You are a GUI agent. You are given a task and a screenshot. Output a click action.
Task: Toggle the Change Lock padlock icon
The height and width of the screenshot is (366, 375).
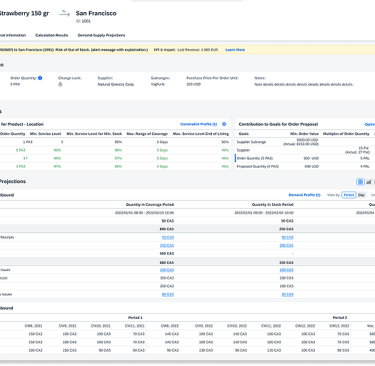click(60, 84)
